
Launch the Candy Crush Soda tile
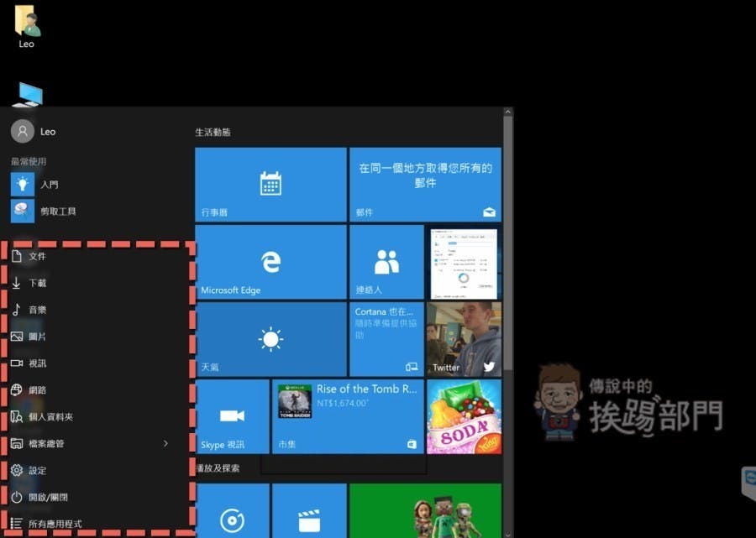464,416
